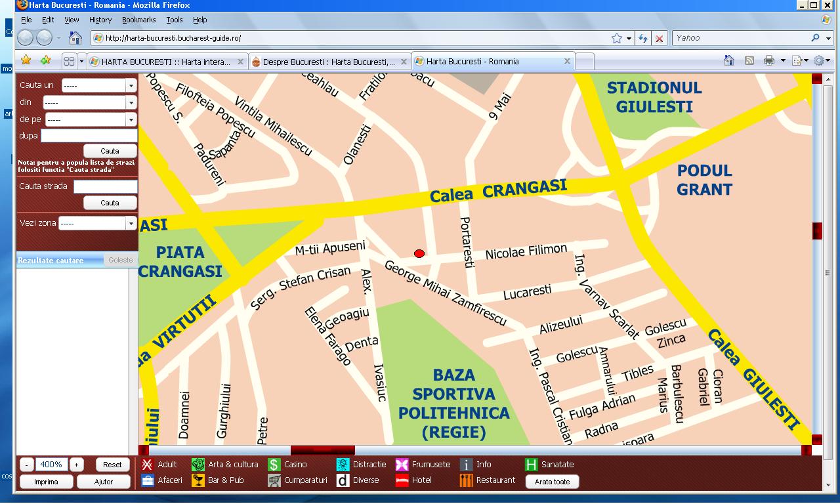Click the 'Arata toate' button
Viewport: 840px width, 504px height.
pos(552,482)
